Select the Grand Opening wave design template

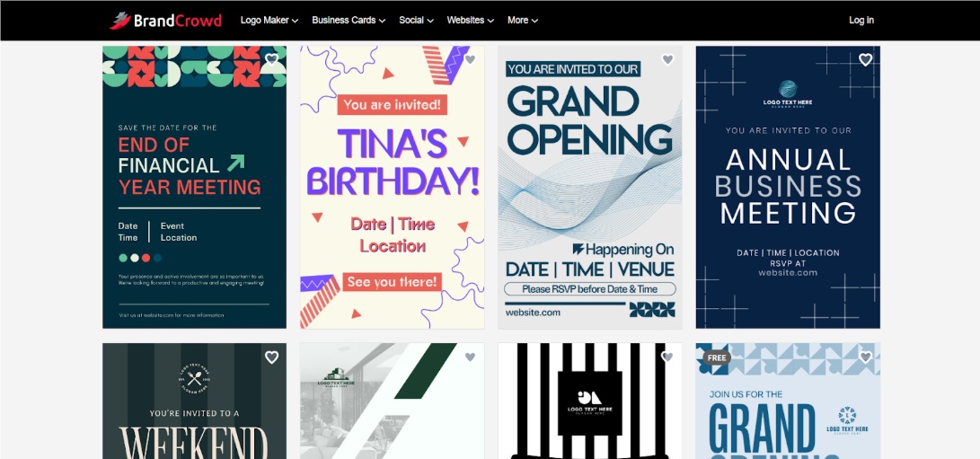pyautogui.click(x=590, y=198)
